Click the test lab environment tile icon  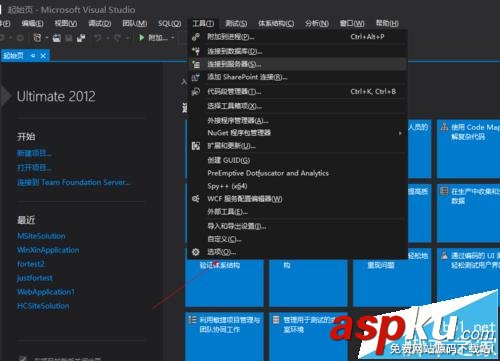pos(276,320)
